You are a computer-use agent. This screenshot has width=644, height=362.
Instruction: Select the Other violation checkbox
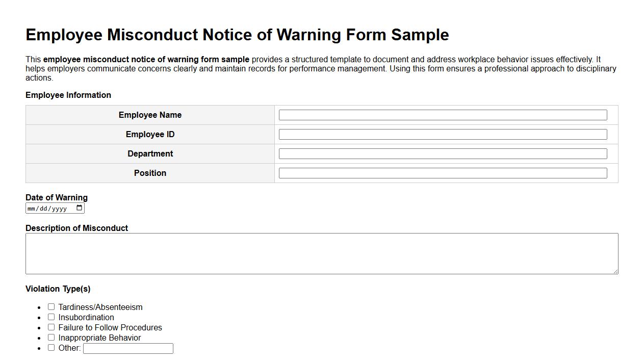51,347
